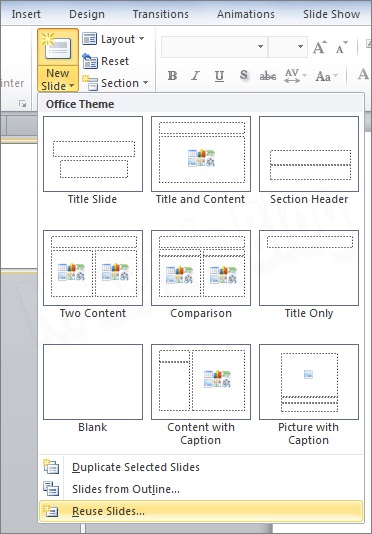Increase font size with Grow Font icon
The image size is (372, 534).
320,48
